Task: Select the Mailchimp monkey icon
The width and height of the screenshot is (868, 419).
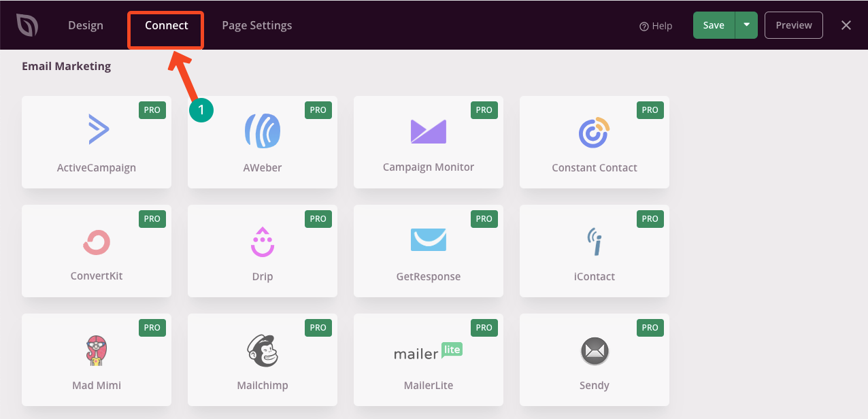Action: click(263, 351)
